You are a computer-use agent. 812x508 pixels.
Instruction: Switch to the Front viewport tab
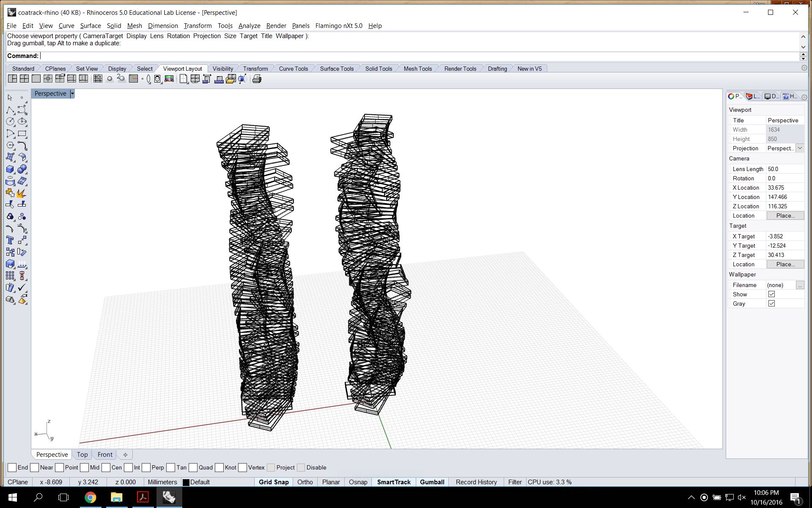105,455
